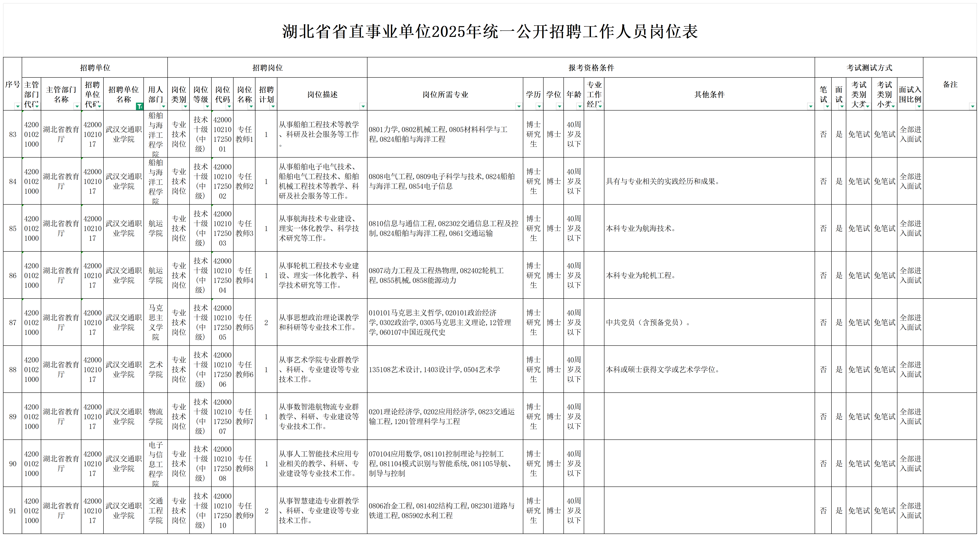Click the 专任教师7 position name cell
This screenshot has width=980, height=537.
coord(244,417)
